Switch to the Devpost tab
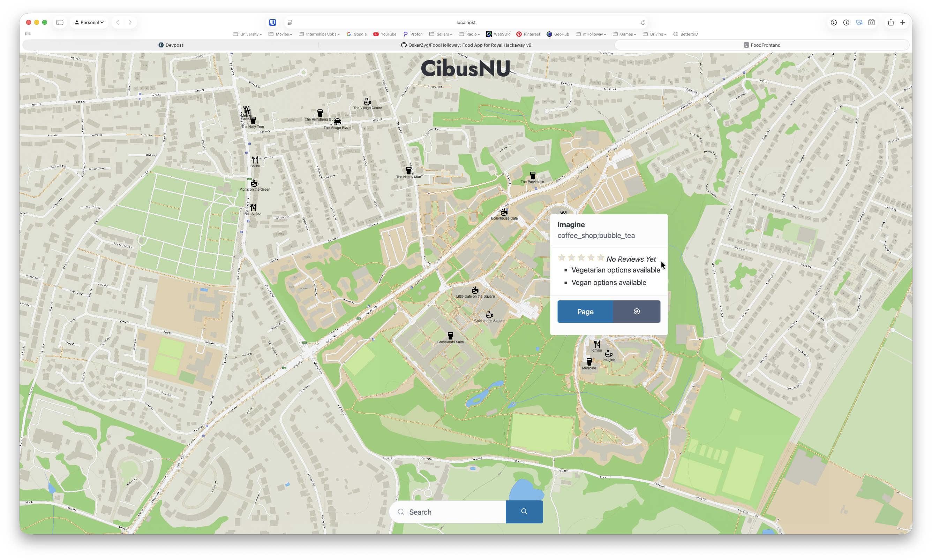 click(x=171, y=45)
